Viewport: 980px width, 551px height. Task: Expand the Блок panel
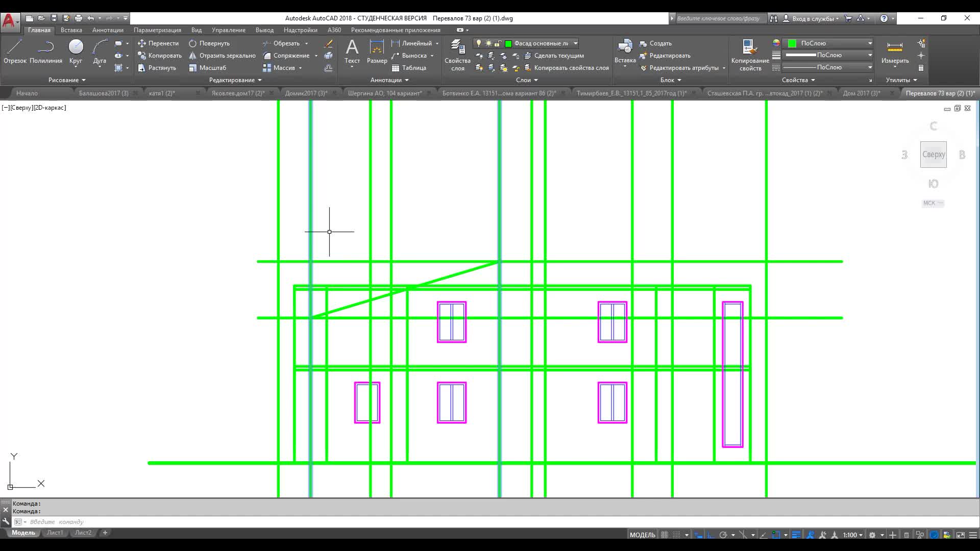tap(671, 80)
